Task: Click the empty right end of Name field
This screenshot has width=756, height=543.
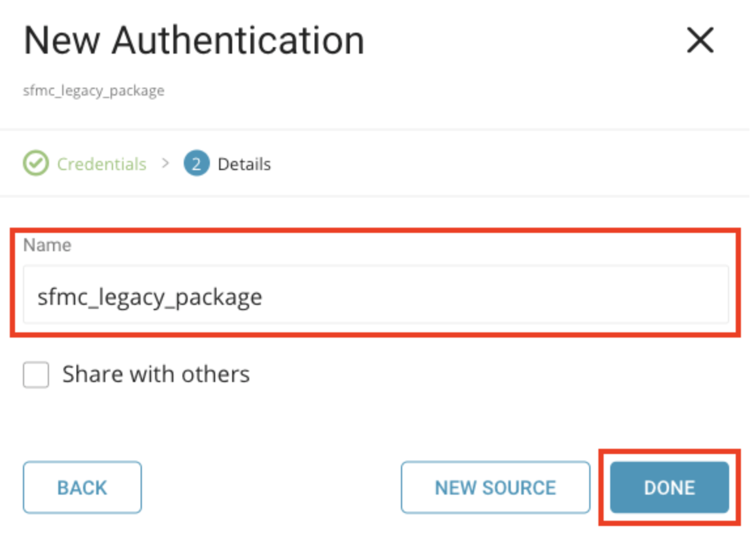Action: (x=654, y=296)
